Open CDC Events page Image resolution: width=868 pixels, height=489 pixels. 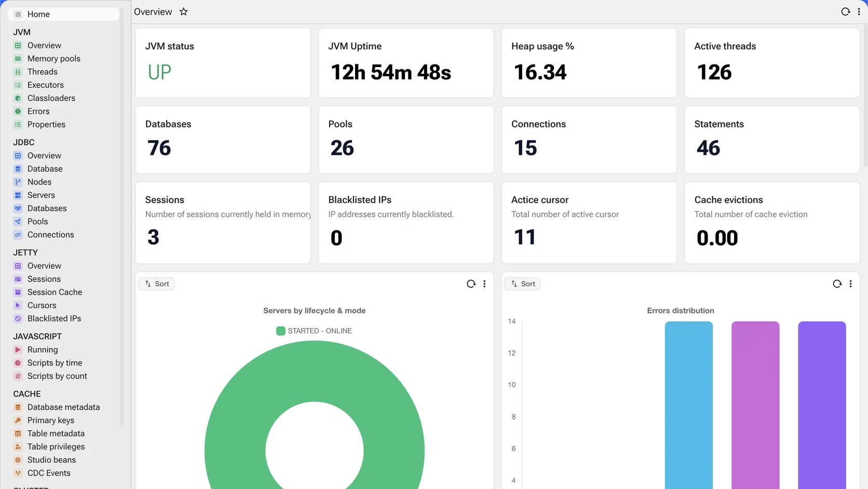point(49,473)
